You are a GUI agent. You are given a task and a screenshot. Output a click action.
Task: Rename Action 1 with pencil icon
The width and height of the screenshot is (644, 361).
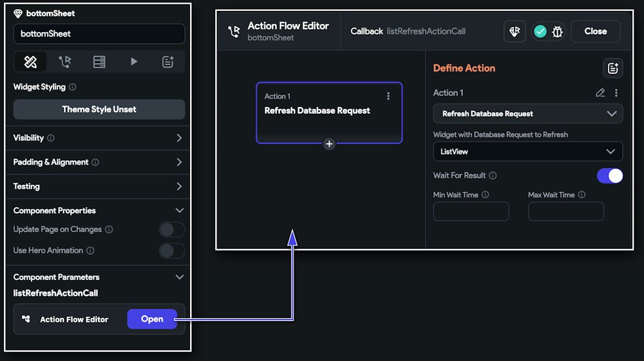[x=600, y=93]
